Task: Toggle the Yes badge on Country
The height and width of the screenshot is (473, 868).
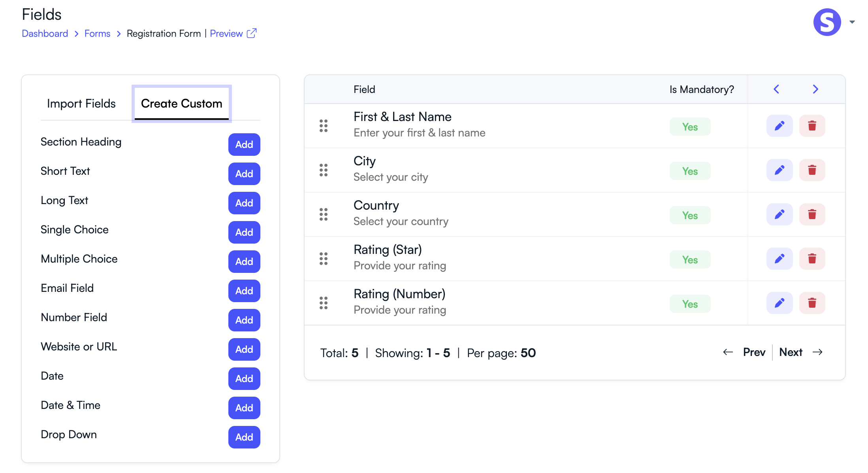Action: click(x=690, y=215)
